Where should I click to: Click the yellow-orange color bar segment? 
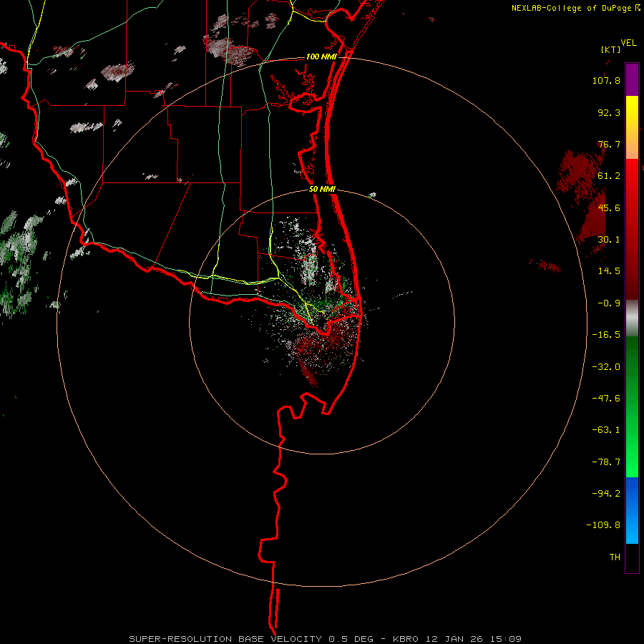pos(632,127)
